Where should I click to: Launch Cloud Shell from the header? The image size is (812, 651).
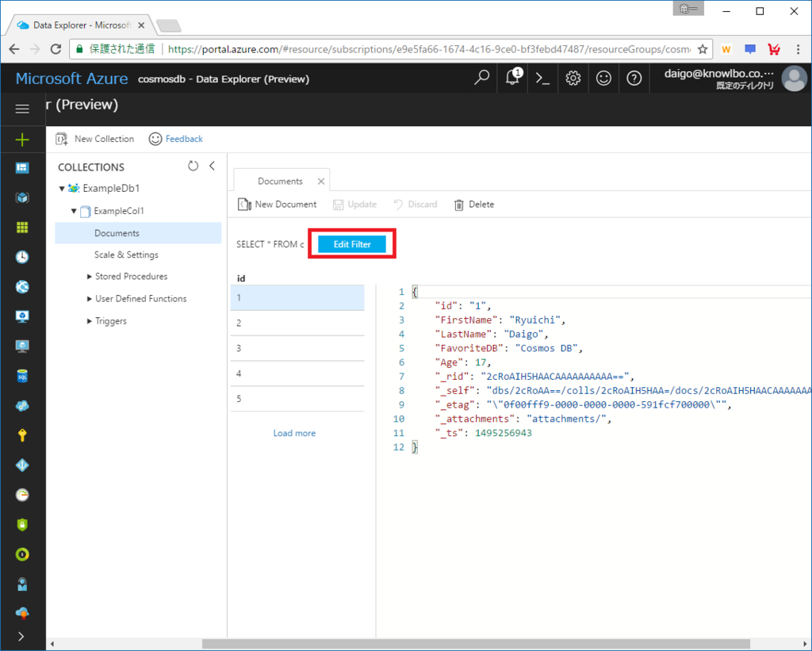542,79
